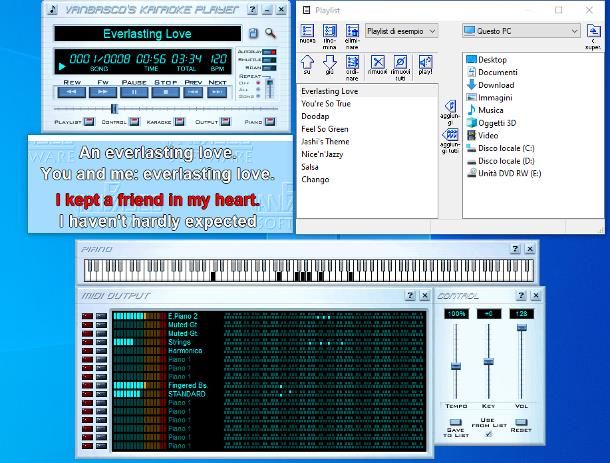610x463 pixels.
Task: Click the 'rinomina' rename playlist icon
Action: [330, 36]
